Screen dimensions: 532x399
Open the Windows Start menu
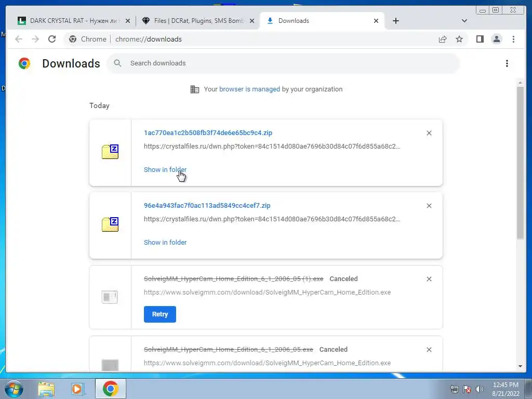[14, 389]
